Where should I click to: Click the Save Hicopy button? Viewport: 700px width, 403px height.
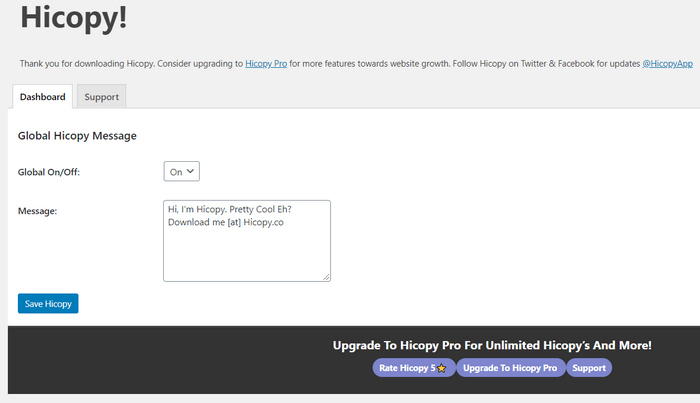pos(48,303)
